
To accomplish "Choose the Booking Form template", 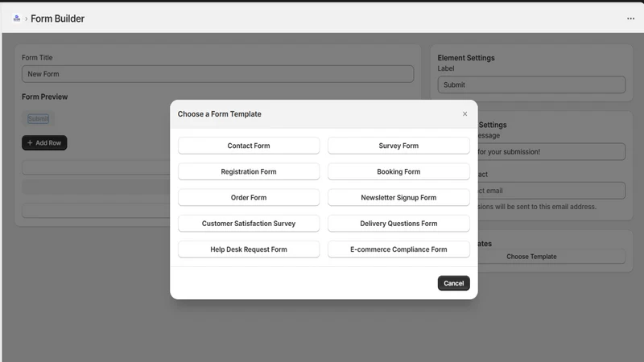I will tap(398, 171).
